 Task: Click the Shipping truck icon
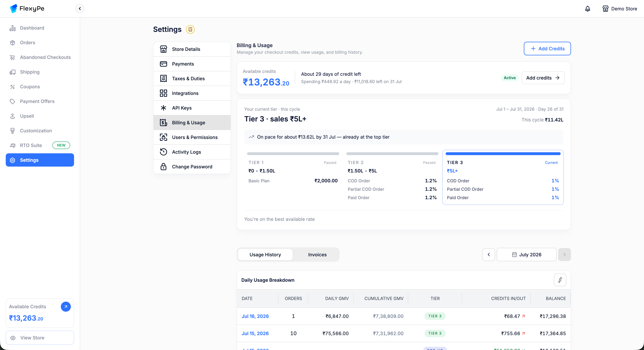13,72
